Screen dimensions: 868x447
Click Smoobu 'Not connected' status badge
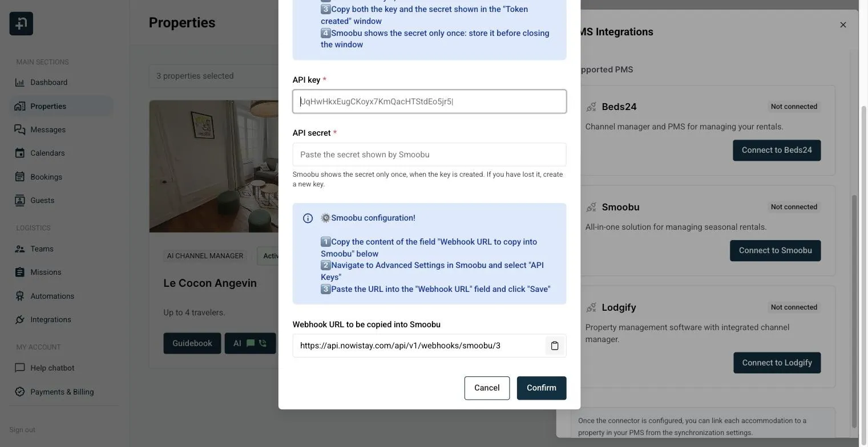pyautogui.click(x=794, y=207)
